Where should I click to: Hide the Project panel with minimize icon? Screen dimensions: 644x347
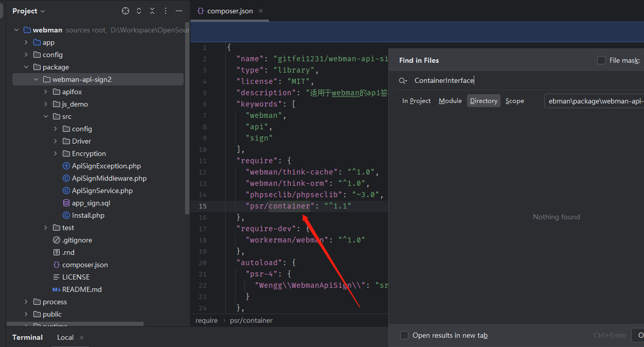(x=179, y=11)
